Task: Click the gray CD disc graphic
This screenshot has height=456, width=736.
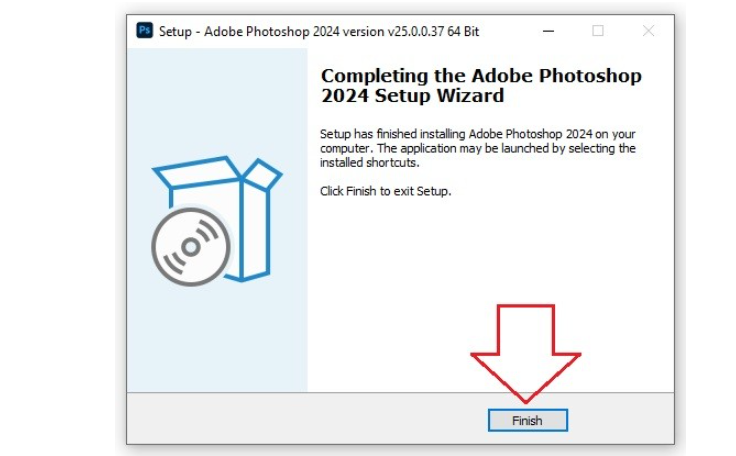Action: (191, 245)
